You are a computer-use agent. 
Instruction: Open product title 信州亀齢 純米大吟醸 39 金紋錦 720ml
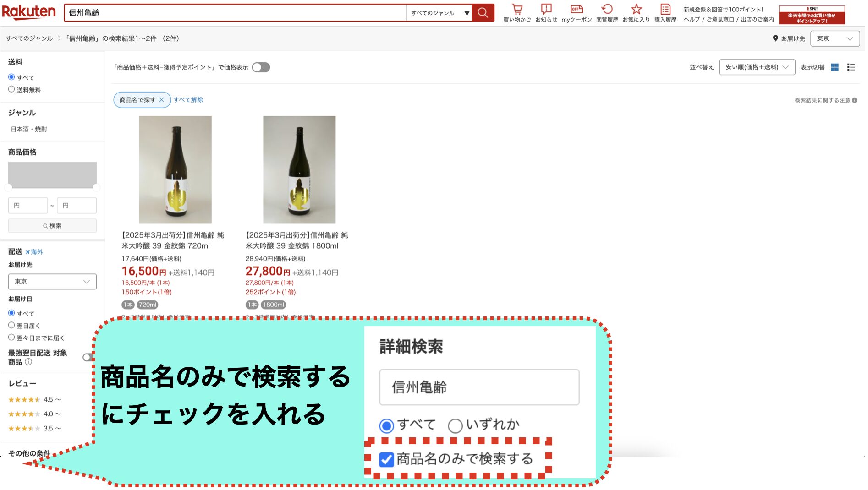point(173,240)
